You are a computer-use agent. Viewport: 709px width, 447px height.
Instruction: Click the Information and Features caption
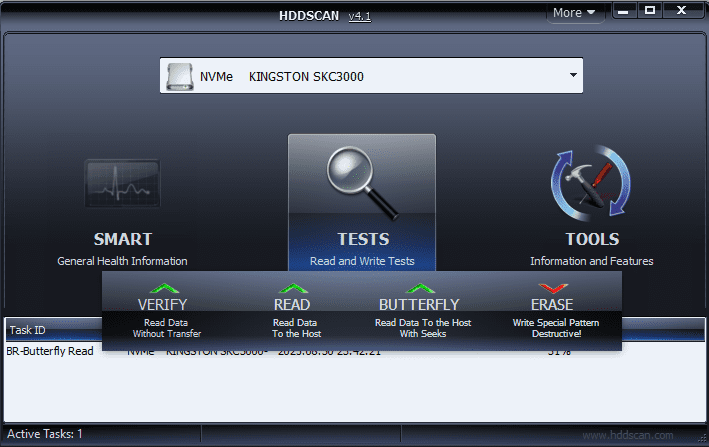click(591, 261)
